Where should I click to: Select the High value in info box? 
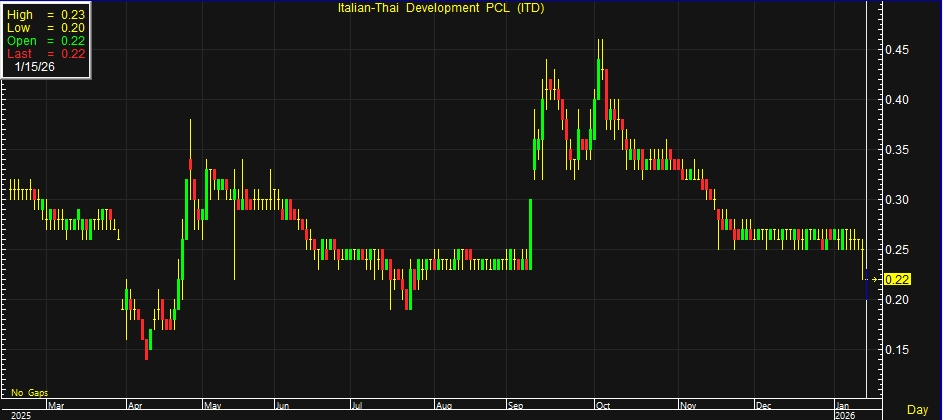click(45, 16)
